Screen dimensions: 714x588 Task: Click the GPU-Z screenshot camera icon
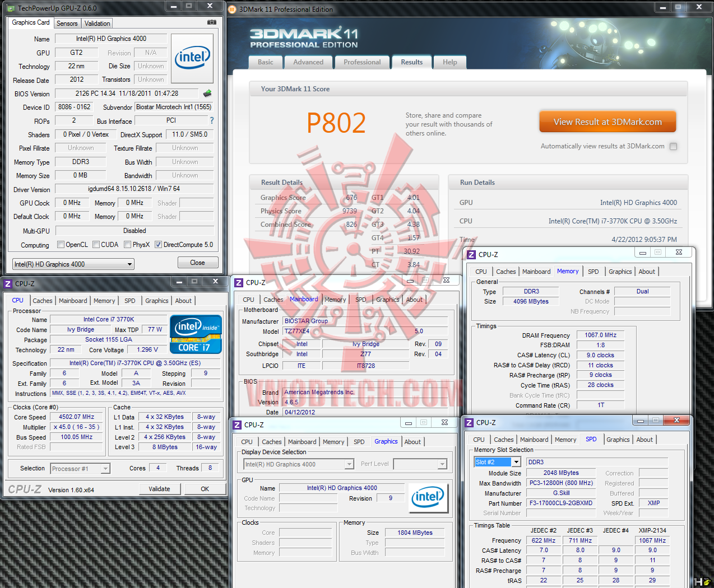(x=211, y=22)
